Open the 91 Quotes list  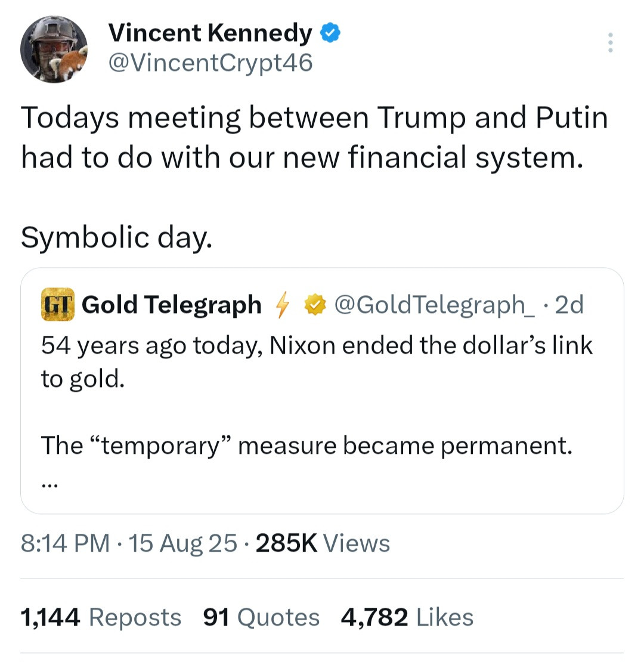[261, 617]
